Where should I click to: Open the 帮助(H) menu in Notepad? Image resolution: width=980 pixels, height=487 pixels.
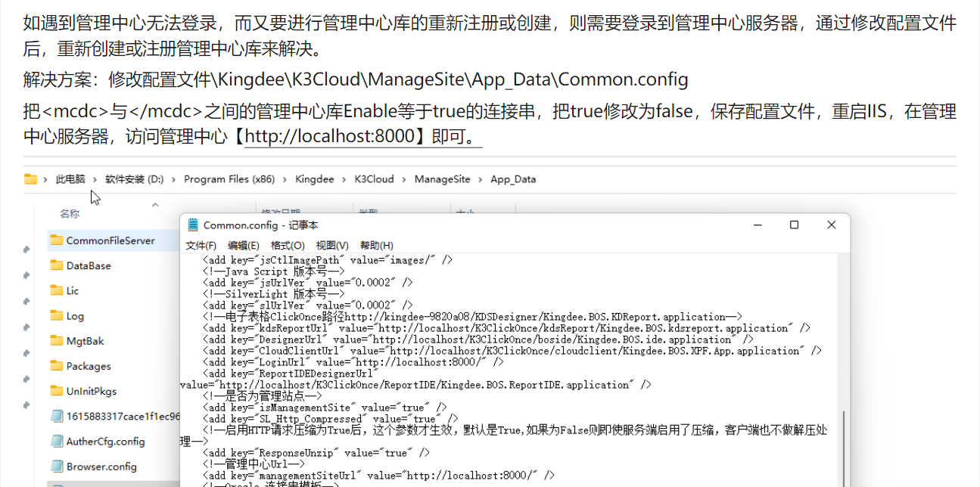pos(377,246)
